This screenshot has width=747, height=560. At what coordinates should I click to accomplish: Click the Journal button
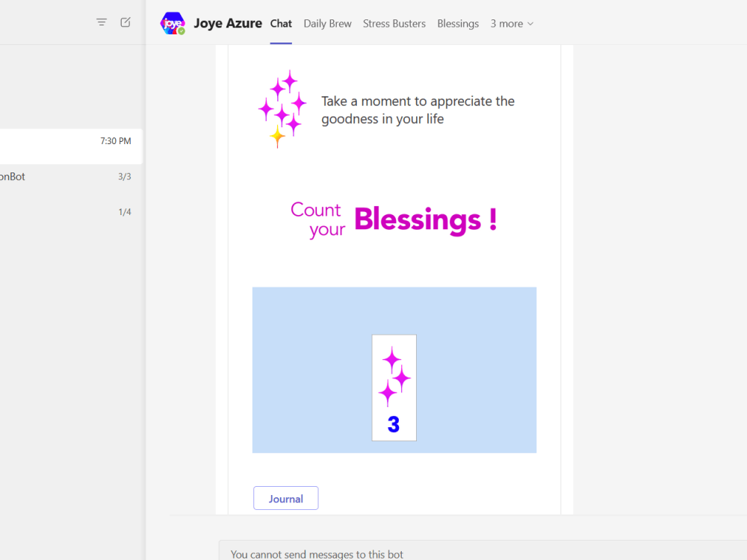click(286, 498)
